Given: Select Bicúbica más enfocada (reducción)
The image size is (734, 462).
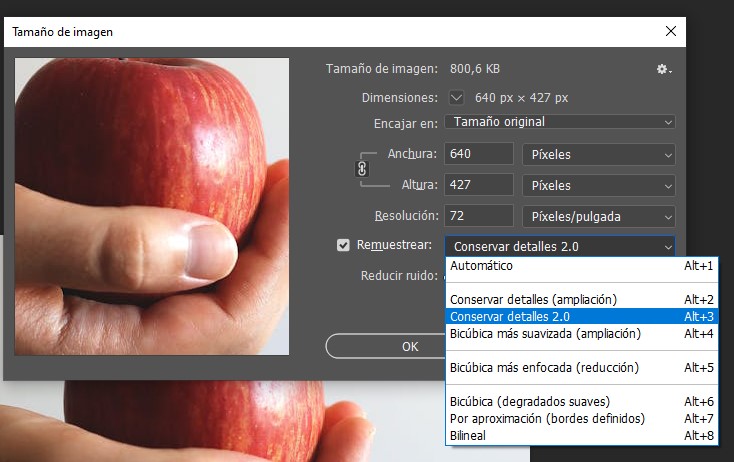Looking at the screenshot, I should coord(582,367).
